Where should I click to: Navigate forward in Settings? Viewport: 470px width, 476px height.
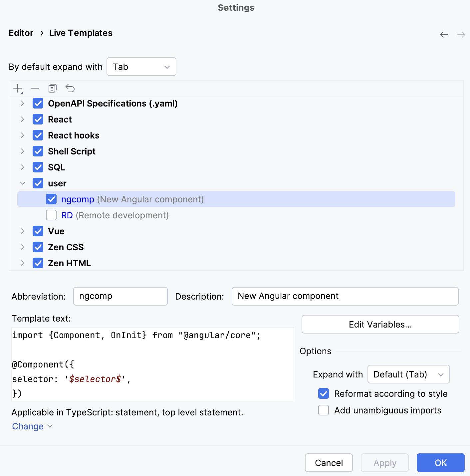[461, 34]
